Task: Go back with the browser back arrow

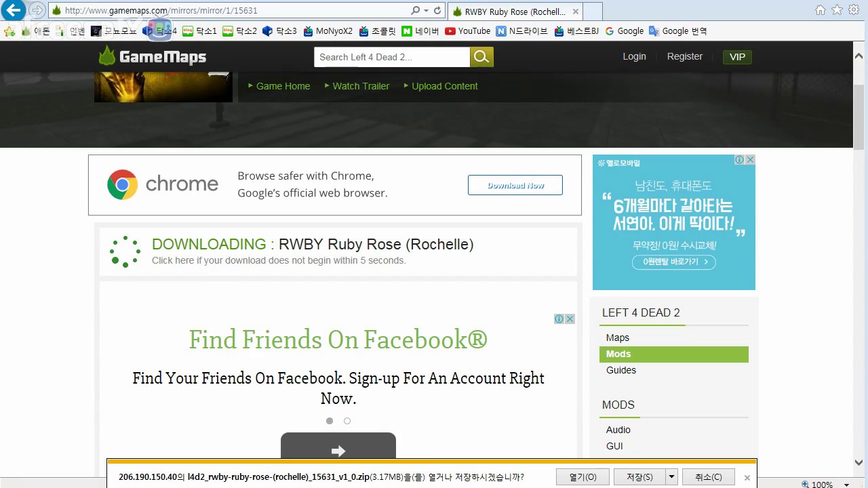Action: (14, 10)
